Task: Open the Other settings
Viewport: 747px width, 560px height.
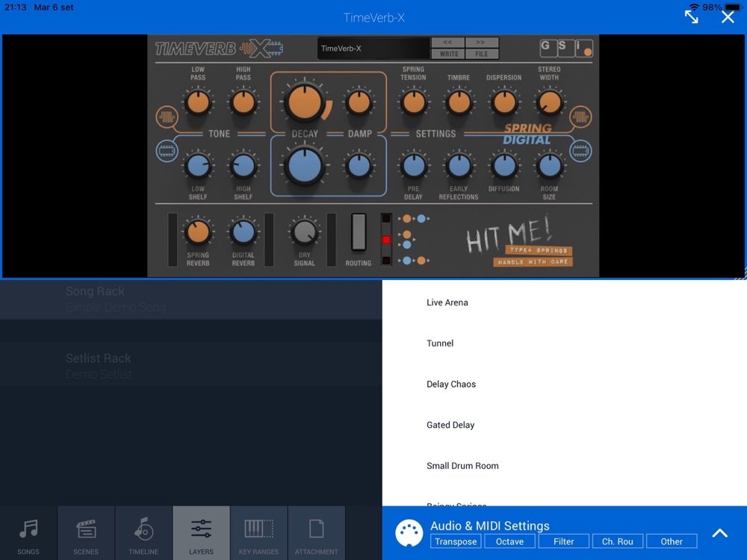Action: point(672,541)
